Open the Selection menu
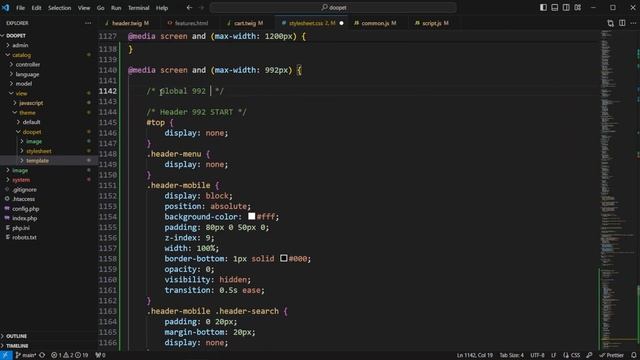Screen dimensions: 640x360 click(60, 8)
